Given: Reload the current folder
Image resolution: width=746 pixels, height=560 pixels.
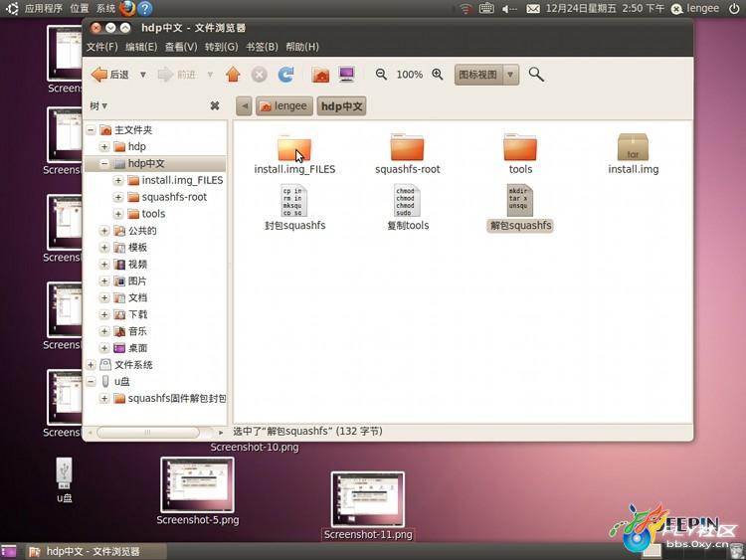Looking at the screenshot, I should [285, 75].
